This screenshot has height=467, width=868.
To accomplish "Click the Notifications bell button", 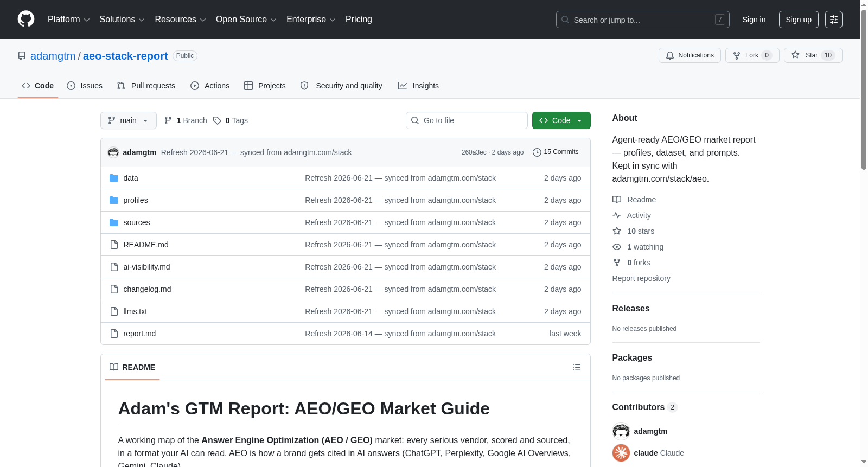I will (x=690, y=55).
